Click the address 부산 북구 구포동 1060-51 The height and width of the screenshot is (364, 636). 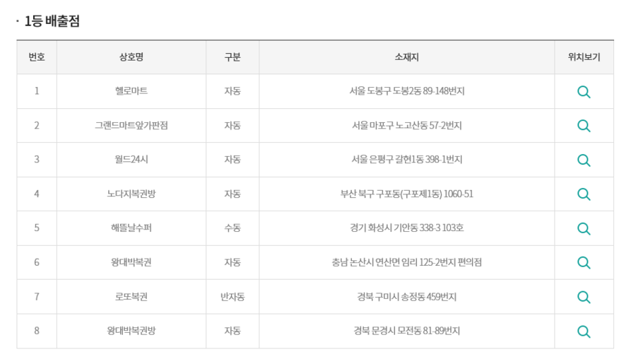click(x=406, y=194)
